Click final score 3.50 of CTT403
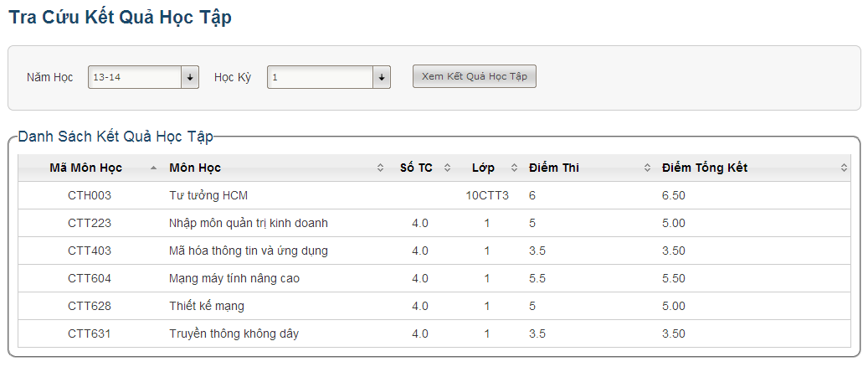868x367 pixels. click(674, 251)
